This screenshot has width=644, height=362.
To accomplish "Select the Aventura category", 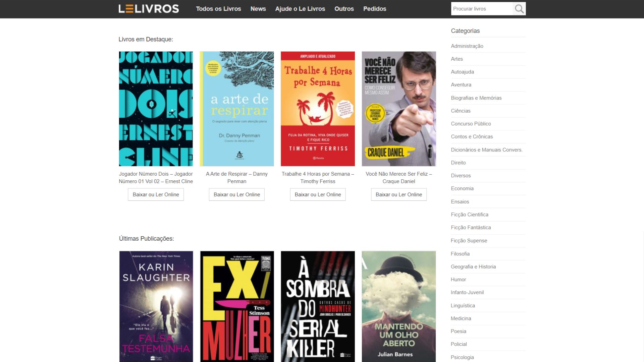I will pos(461,85).
